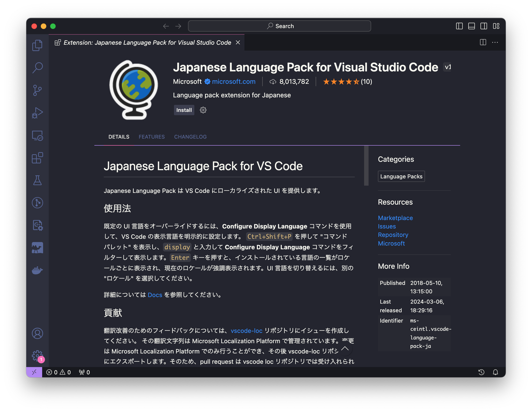Open Customize Layout button
Screen dimensions: 532x412
(496, 26)
